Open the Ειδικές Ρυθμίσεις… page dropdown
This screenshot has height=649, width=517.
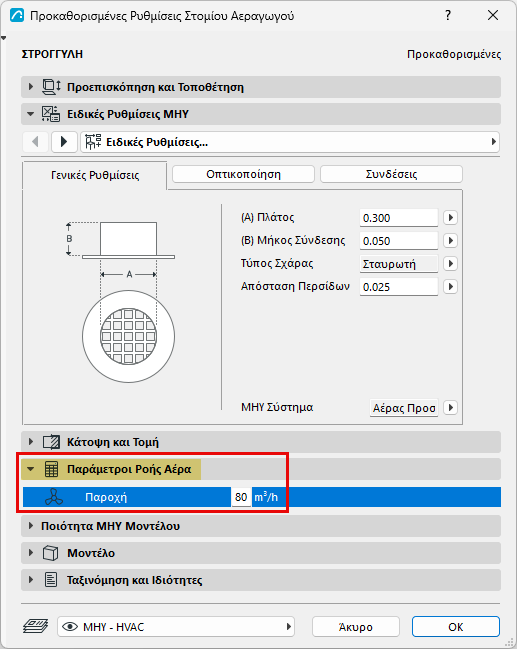click(x=290, y=142)
